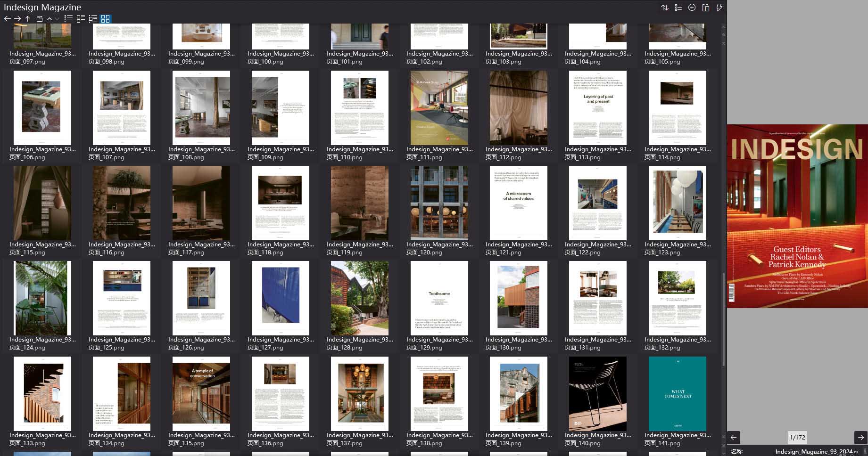Expand the downward chevron in the toolbar
Screen dimensions: 868x456
click(x=57, y=19)
